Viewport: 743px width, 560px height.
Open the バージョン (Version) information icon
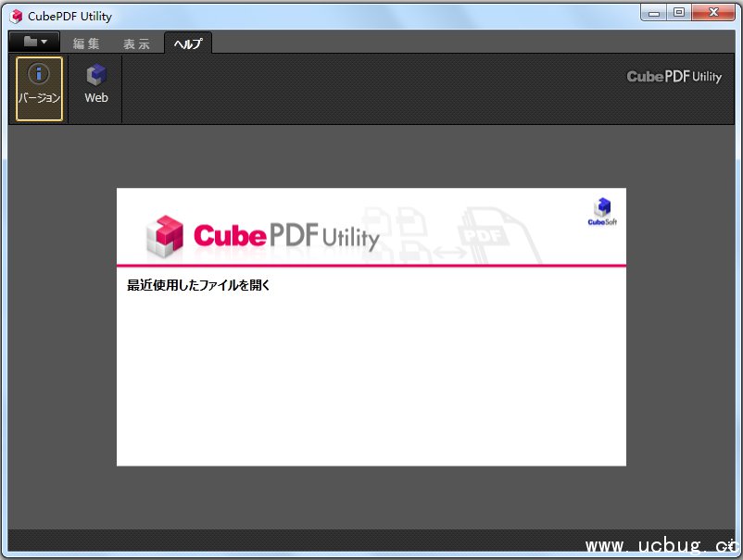pos(38,88)
